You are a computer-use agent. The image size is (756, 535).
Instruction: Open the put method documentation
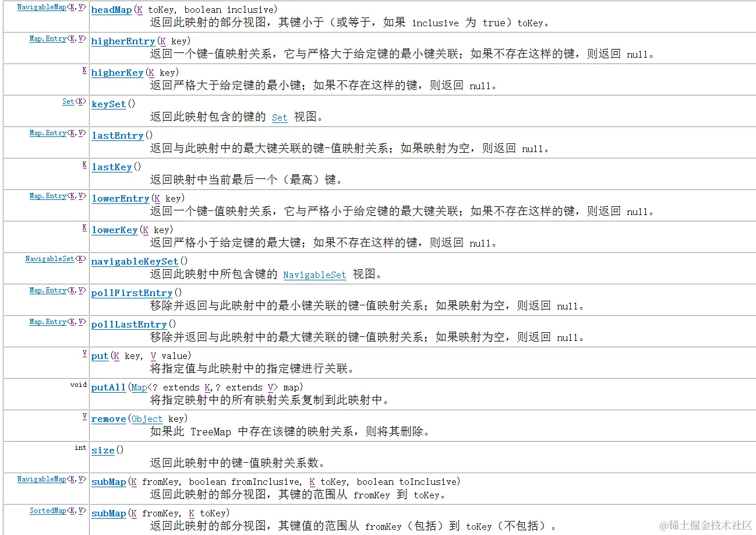98,356
